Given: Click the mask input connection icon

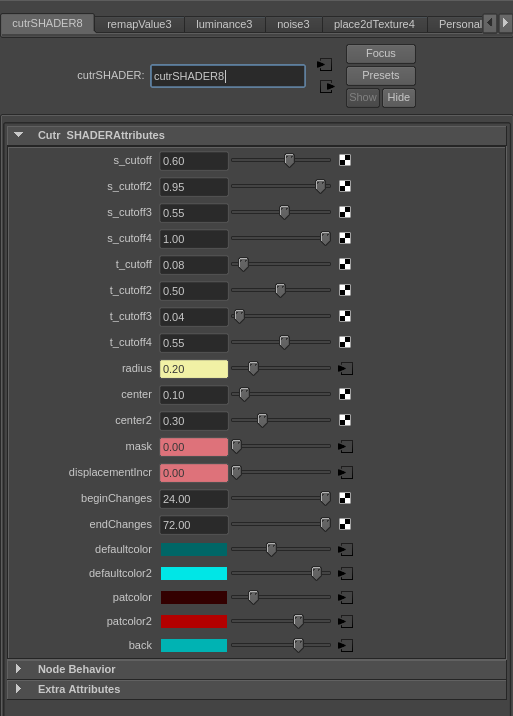Looking at the screenshot, I should point(345,447).
